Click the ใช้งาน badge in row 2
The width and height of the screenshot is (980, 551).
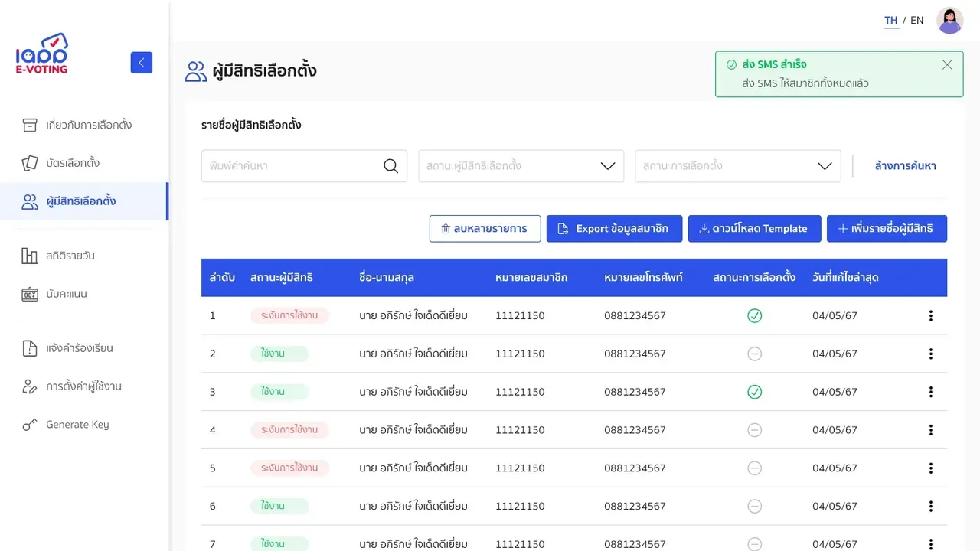tap(279, 354)
